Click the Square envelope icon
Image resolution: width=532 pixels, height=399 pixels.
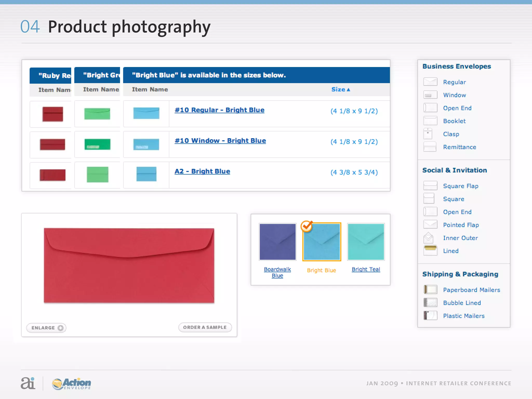click(429, 199)
